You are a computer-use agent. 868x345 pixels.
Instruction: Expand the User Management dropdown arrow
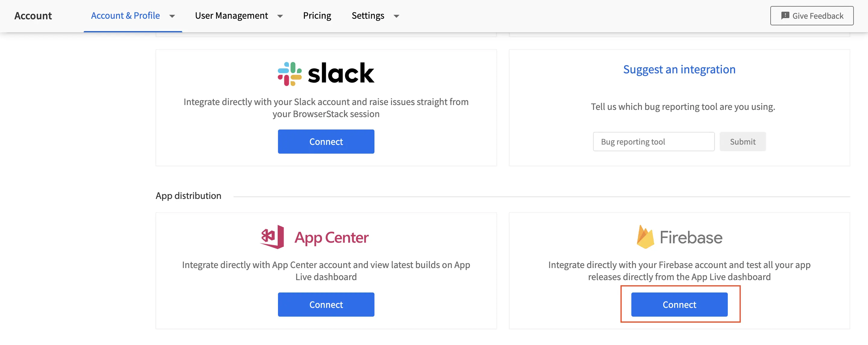tap(280, 16)
